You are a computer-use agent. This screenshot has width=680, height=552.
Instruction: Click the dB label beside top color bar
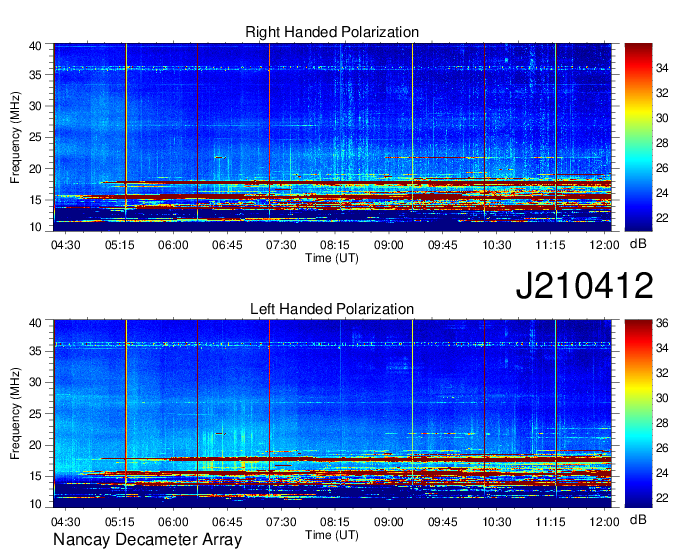point(638,244)
